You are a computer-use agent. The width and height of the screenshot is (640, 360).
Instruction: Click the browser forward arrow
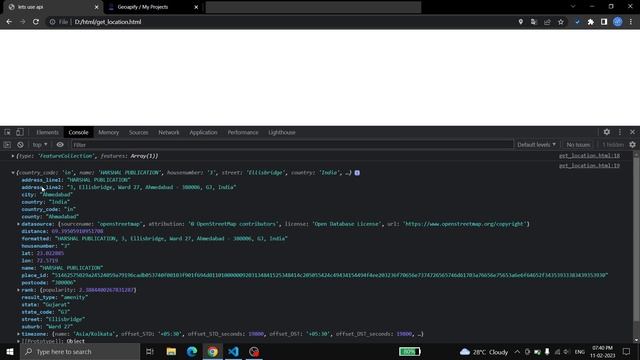(x=22, y=22)
